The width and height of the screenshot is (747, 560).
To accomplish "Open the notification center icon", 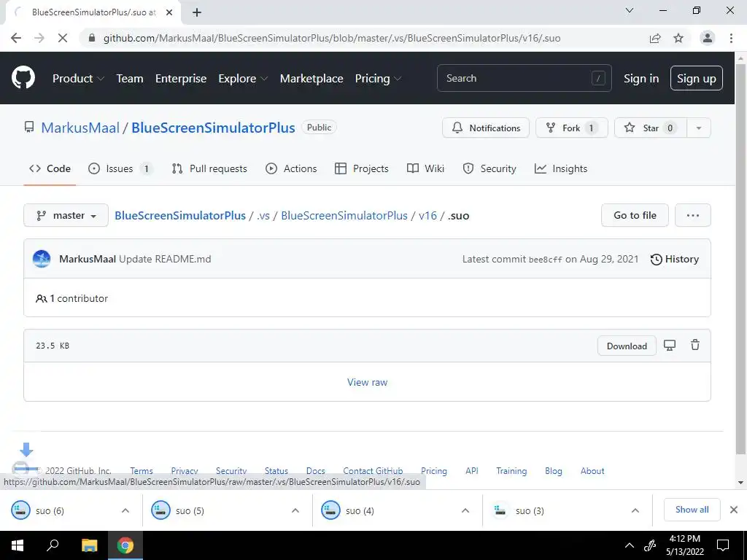I will point(723,545).
